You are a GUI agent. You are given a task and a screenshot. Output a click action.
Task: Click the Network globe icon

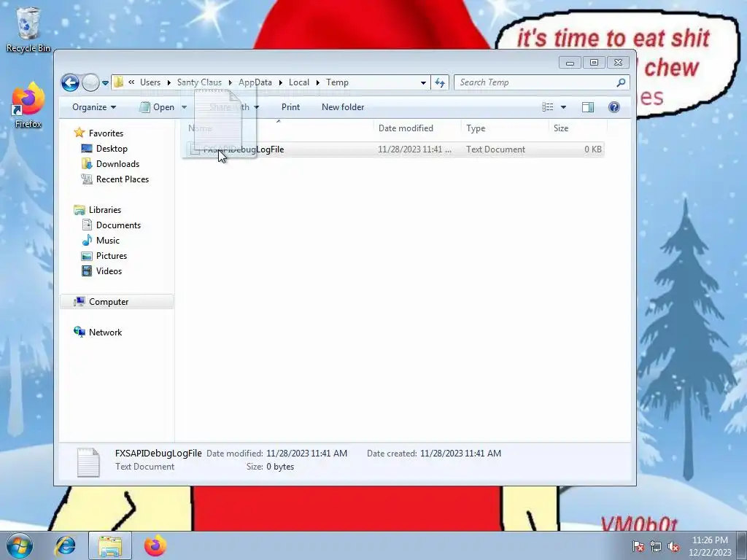click(x=79, y=332)
